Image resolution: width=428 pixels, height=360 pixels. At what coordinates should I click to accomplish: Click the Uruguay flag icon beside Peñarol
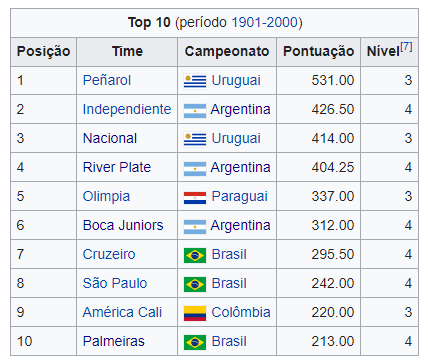[x=195, y=81]
